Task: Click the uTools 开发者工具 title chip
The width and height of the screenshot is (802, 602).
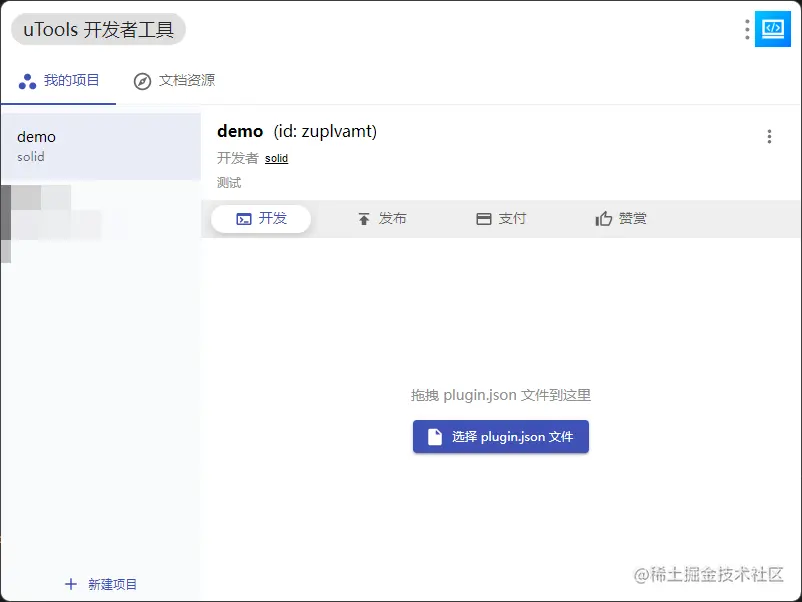Action: (98, 29)
